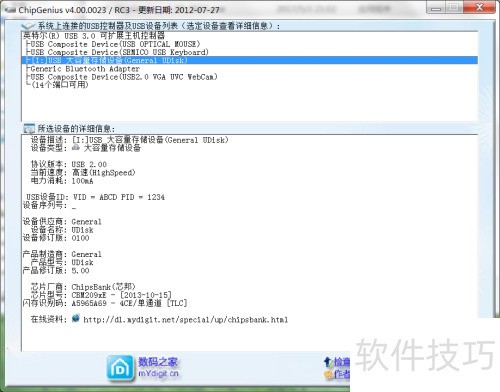Click the 当前速度 HighSpeed line
The width and height of the screenshot is (500, 392).
[83, 173]
